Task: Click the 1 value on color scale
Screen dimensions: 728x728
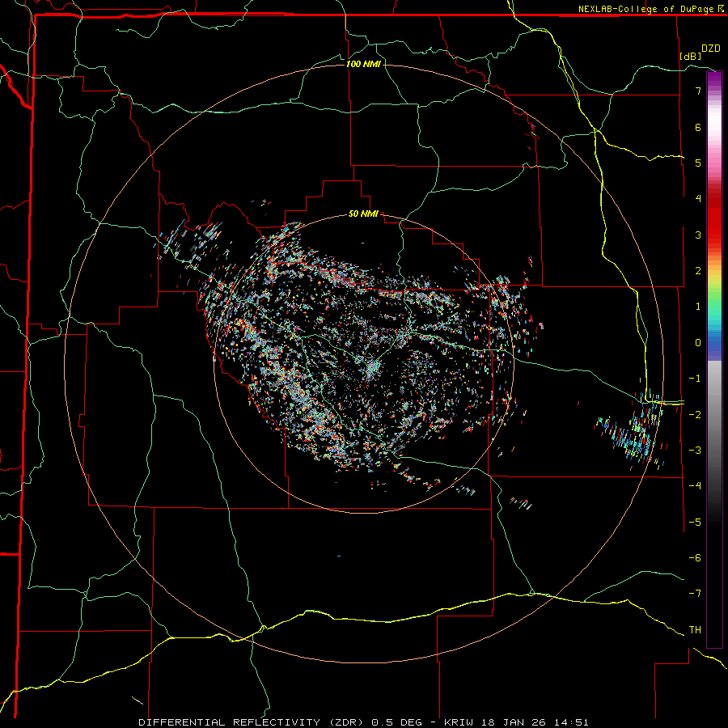Action: tap(698, 307)
